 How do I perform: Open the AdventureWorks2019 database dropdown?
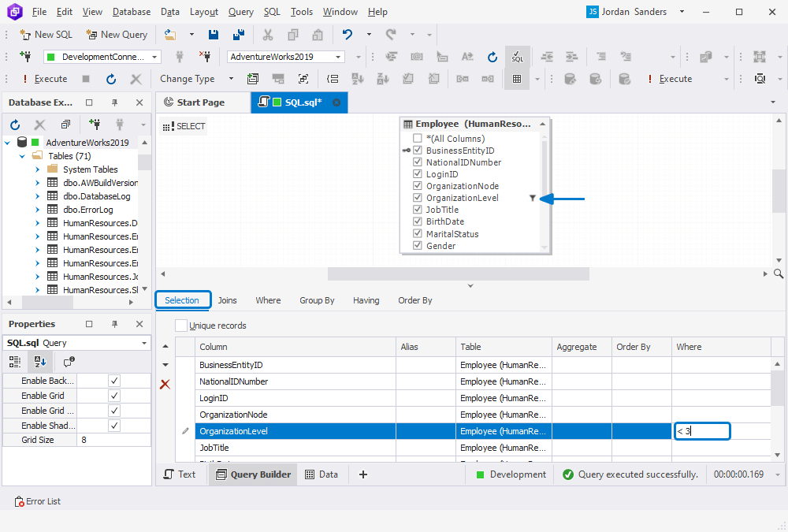click(x=337, y=56)
